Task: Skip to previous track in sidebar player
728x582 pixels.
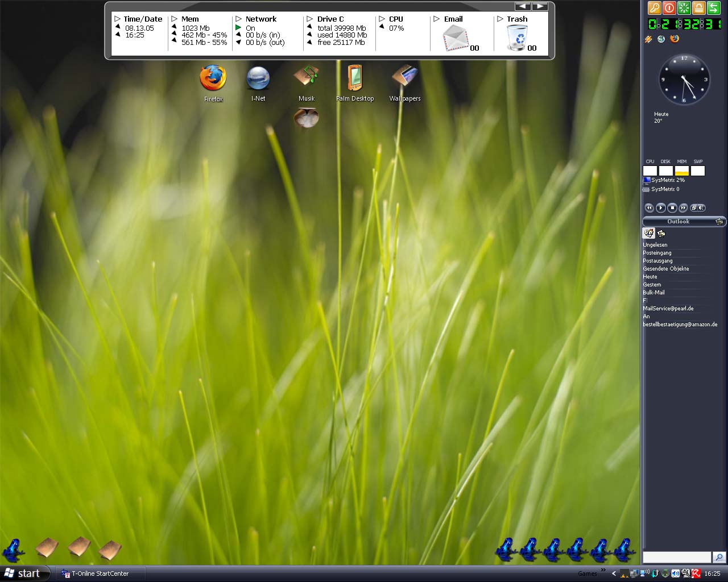Action: [x=649, y=207]
